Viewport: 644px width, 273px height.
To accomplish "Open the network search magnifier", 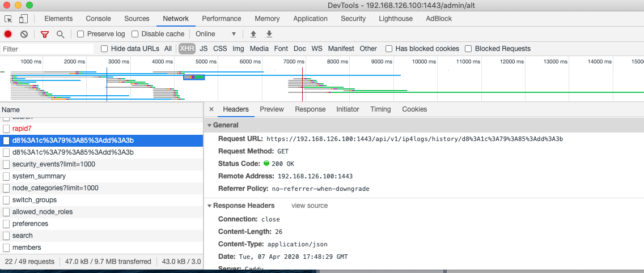I will [x=60, y=34].
